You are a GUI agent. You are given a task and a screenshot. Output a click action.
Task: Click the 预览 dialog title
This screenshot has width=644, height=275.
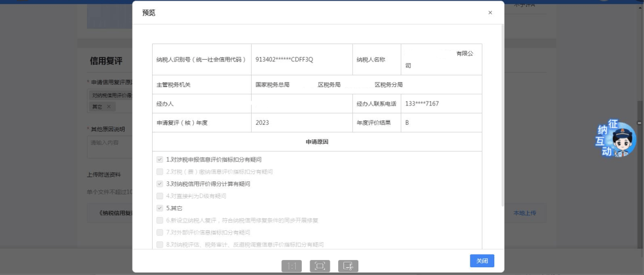[x=148, y=13]
